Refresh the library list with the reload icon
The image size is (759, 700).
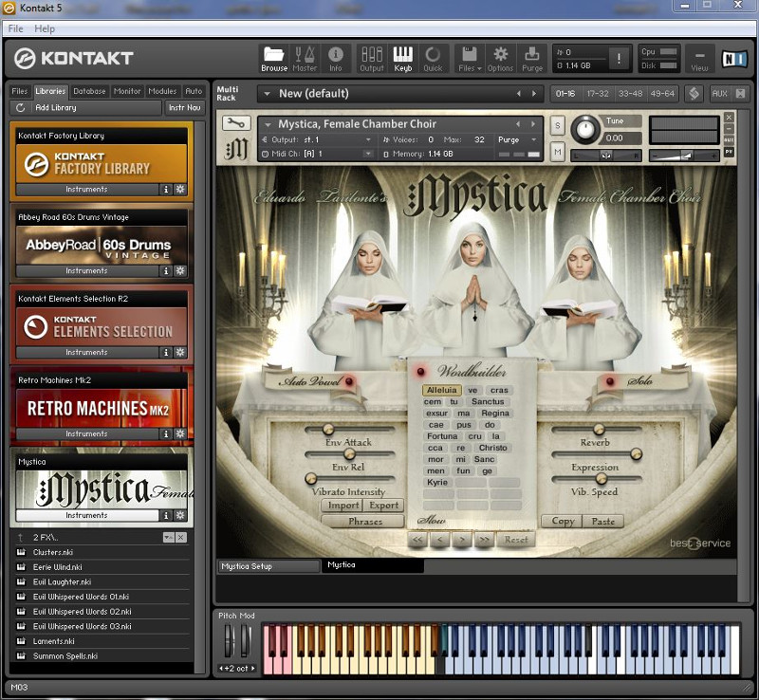pyautogui.click(x=20, y=107)
